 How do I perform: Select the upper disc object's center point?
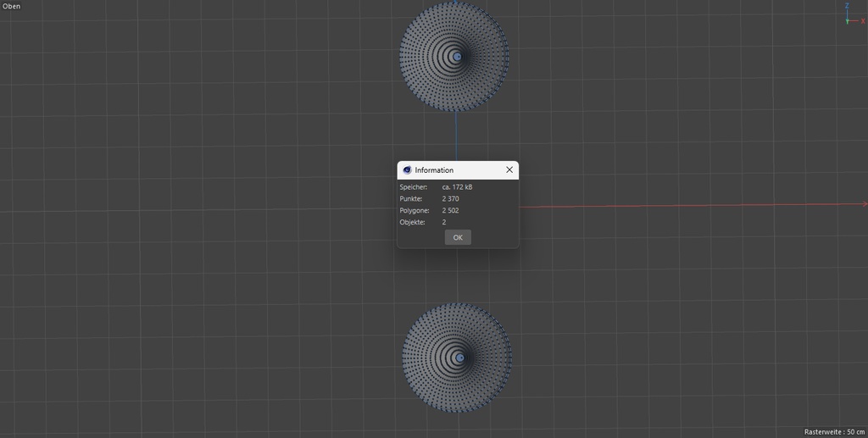point(457,57)
